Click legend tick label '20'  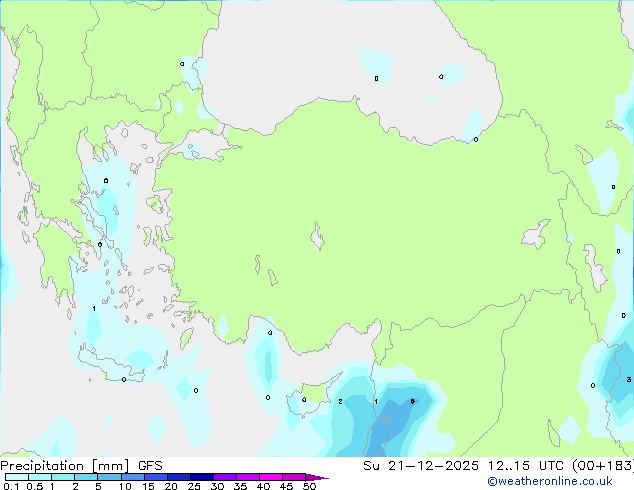(171, 486)
